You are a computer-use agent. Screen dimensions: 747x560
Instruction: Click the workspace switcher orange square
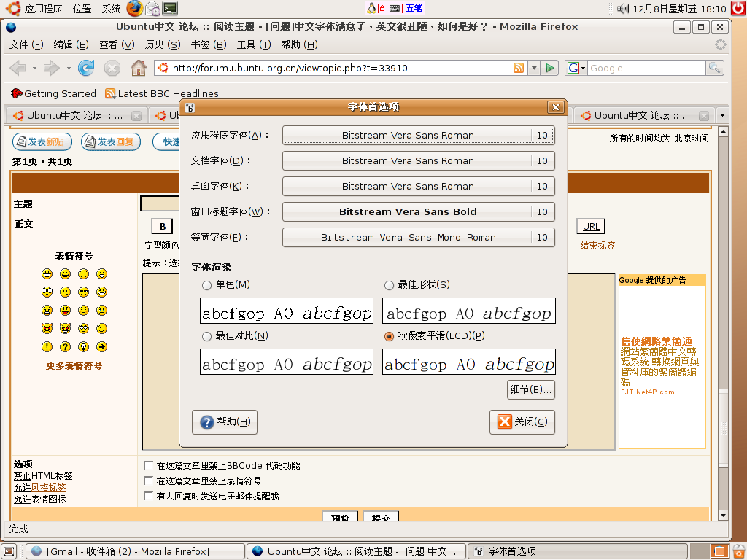click(719, 551)
